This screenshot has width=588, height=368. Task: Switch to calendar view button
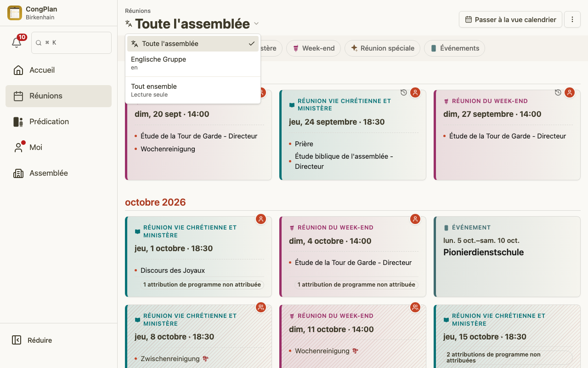coord(510,19)
